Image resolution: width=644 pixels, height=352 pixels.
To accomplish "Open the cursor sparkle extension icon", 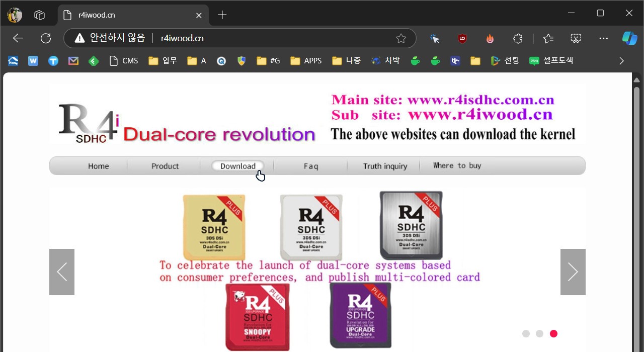I will point(435,38).
